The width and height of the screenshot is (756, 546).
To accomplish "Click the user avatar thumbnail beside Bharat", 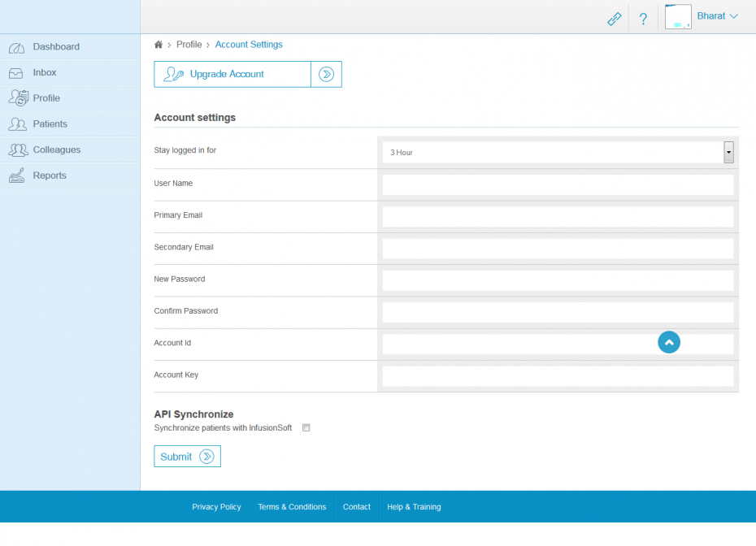I will point(678,16).
